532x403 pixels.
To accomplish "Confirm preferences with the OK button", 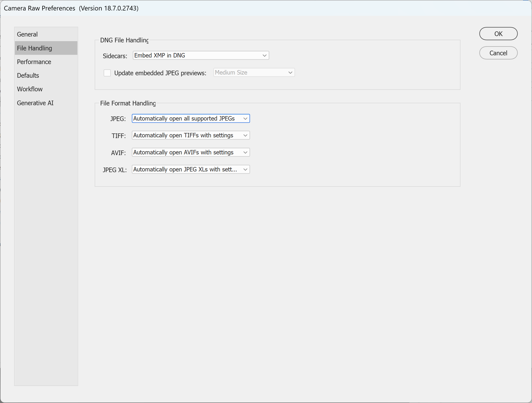I will coord(498,34).
